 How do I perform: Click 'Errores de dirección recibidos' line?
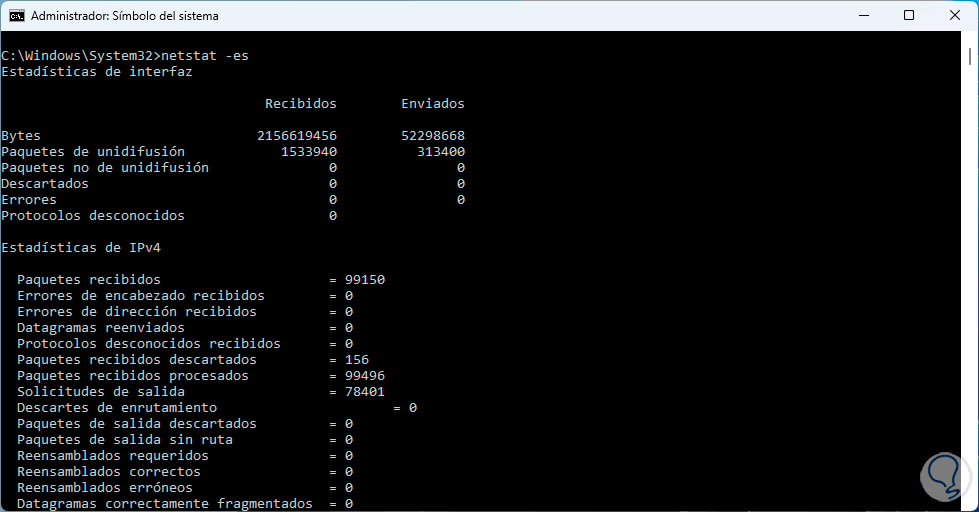pos(185,312)
